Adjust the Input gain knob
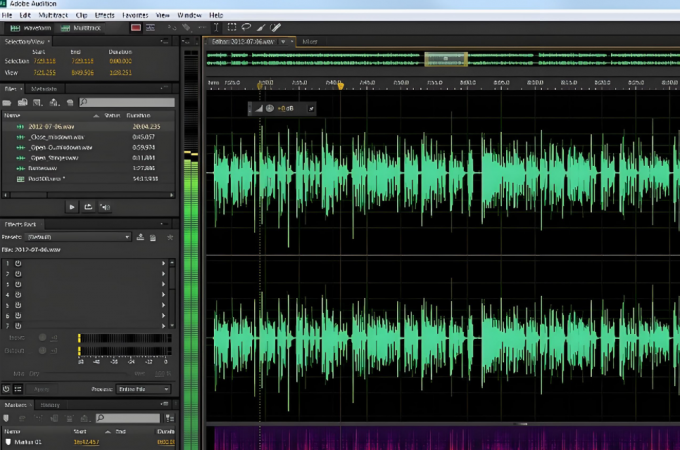This screenshot has height=450, width=680. [x=42, y=337]
